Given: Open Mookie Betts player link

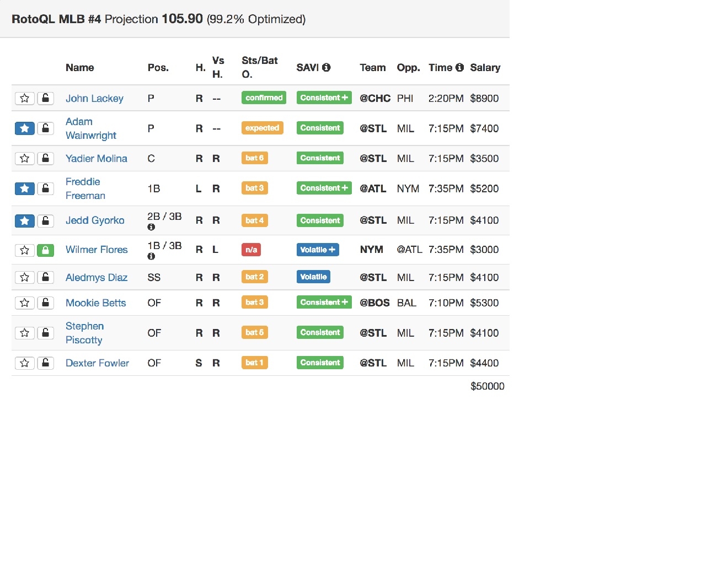Looking at the screenshot, I should pyautogui.click(x=96, y=303).
